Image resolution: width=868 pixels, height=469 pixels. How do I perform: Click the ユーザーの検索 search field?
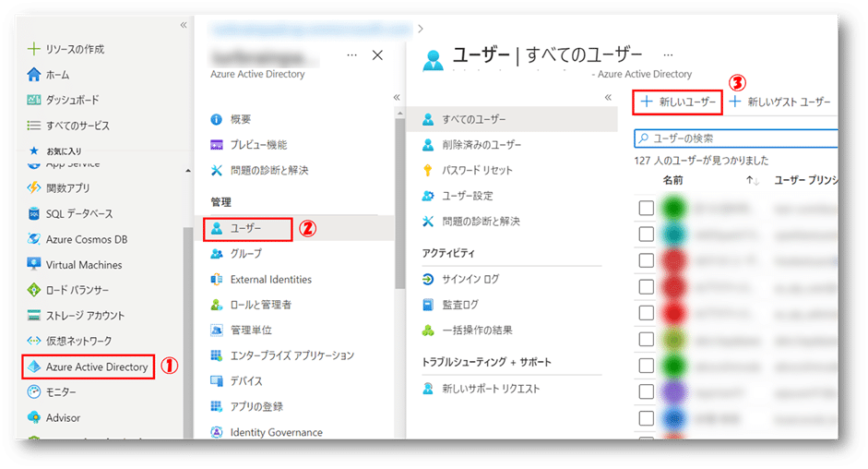click(736, 138)
